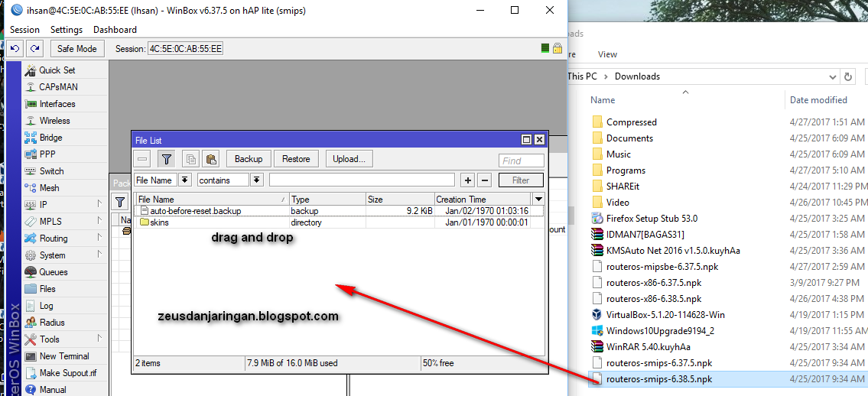
Task: Open the Dashboard menu
Action: (115, 30)
